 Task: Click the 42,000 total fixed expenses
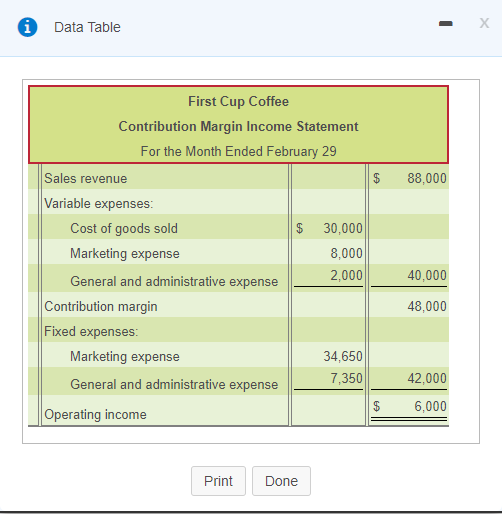[427, 378]
